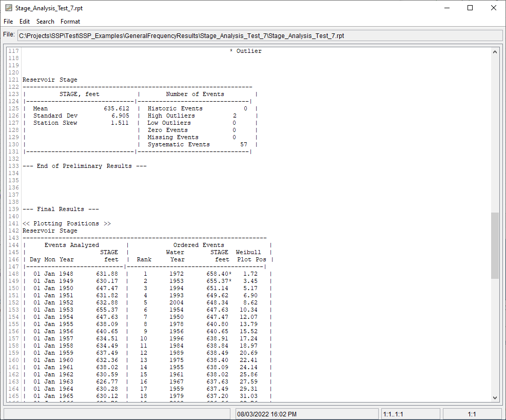This screenshot has width=506, height=420.
Task: Click the Systematic Events count 57
Action: 244,144
